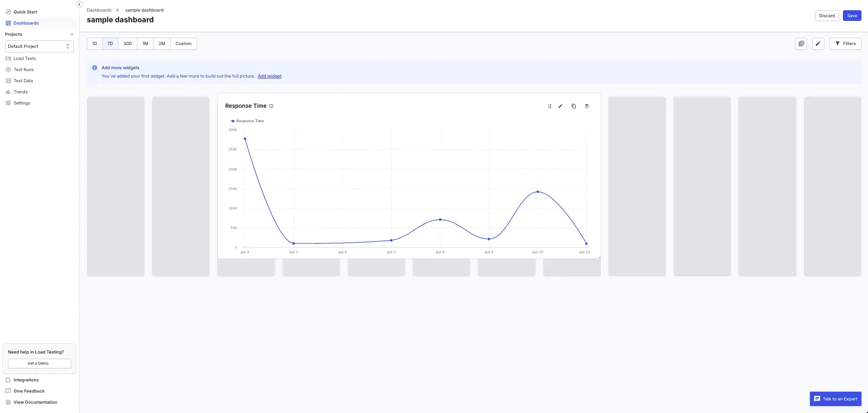The image size is (868, 413).
Task: Collapse the Projects section
Action: (72, 34)
